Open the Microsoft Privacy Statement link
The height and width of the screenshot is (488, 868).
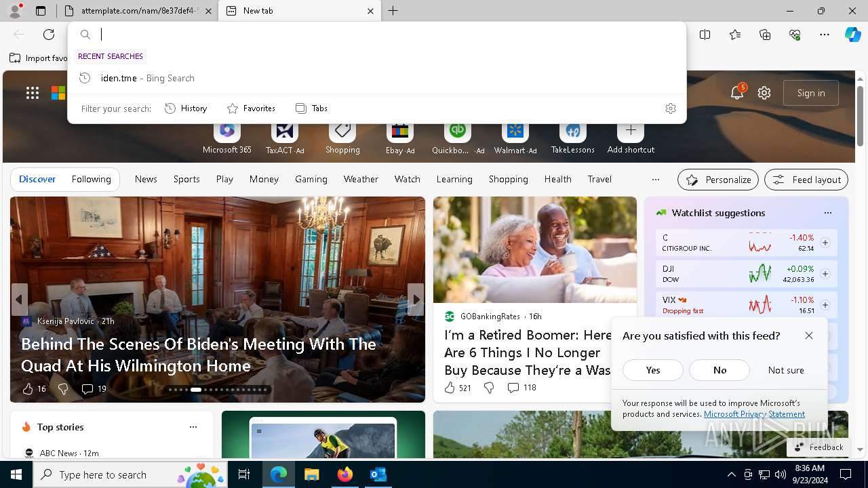coord(754,414)
